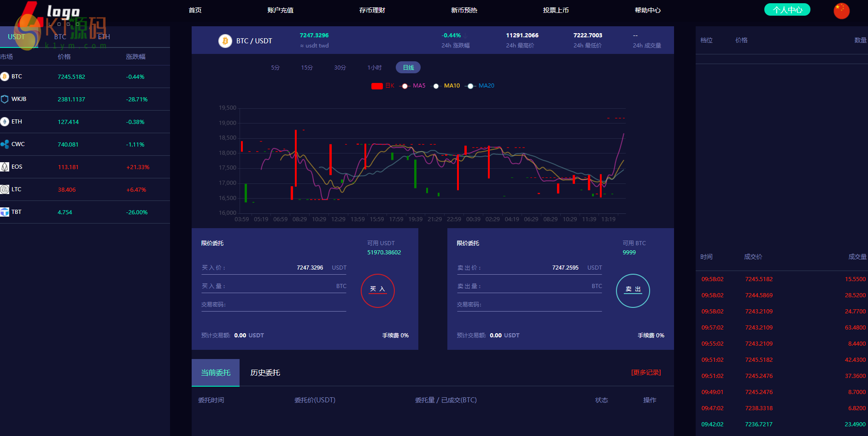Click the WKJB change value -28.71%
Screen dimensions: 868x436
click(137, 100)
